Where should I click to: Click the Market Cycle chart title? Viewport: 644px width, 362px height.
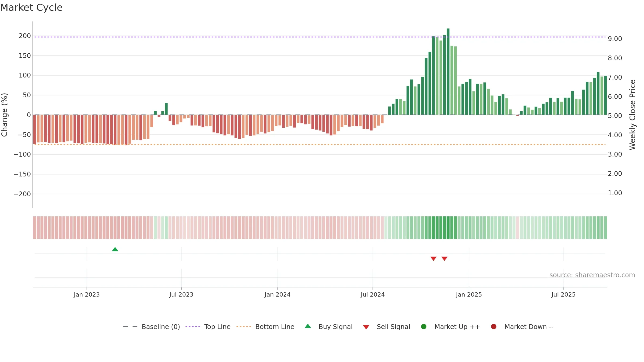click(x=31, y=8)
